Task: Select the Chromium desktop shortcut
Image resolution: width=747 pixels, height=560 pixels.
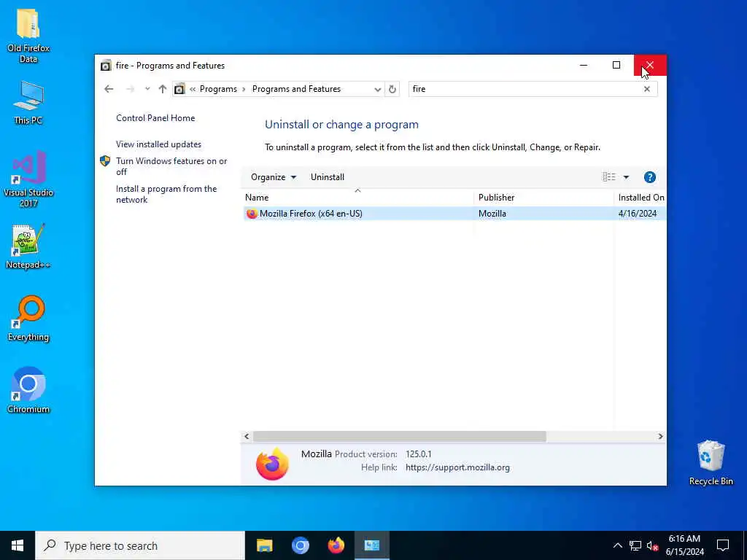Action: pos(28,390)
